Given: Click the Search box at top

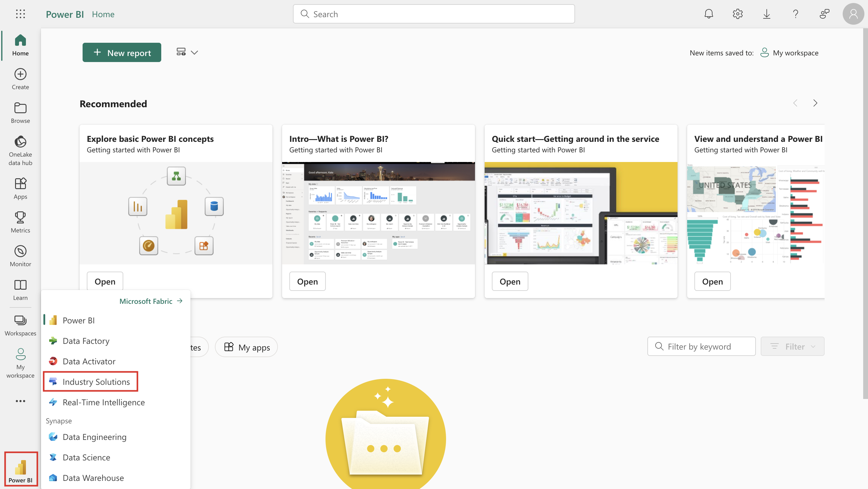Looking at the screenshot, I should pyautogui.click(x=434, y=14).
